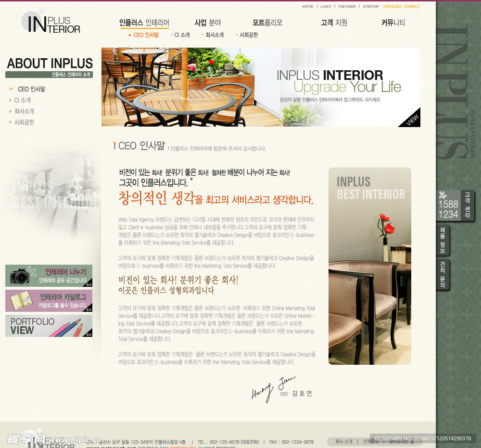The image size is (481, 448).
Task: Select 사회공헌 in the submenu bar
Action: [249, 35]
